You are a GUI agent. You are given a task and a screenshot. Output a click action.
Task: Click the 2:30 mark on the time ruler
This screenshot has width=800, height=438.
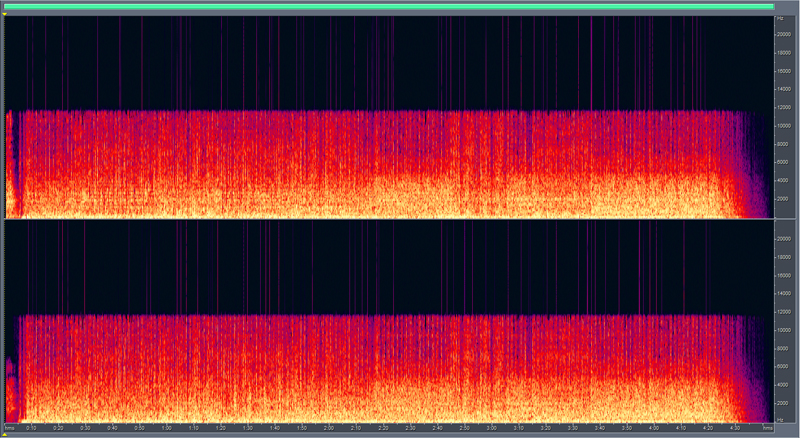coord(410,428)
